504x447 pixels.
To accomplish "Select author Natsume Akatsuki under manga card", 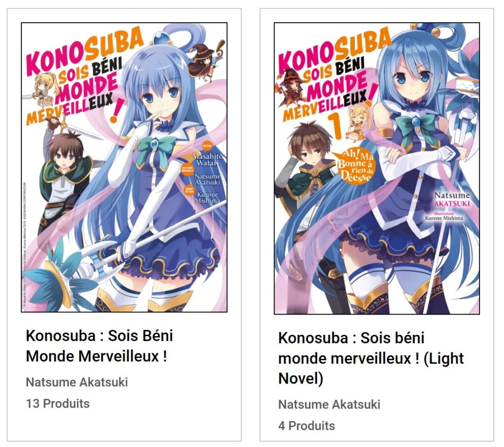I will 77,382.
